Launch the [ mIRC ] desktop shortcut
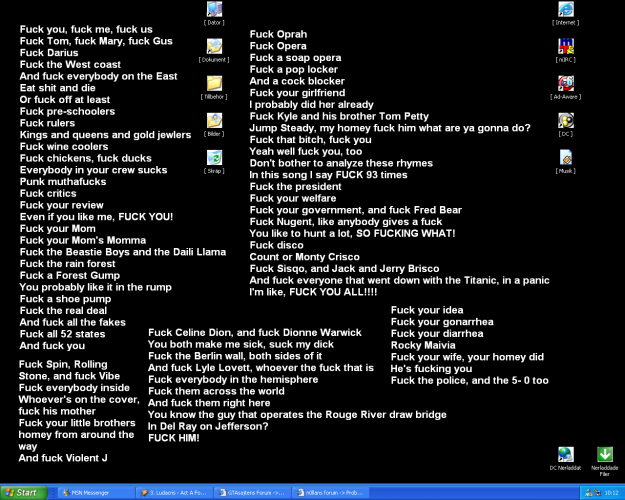The image size is (625, 500). (x=566, y=51)
